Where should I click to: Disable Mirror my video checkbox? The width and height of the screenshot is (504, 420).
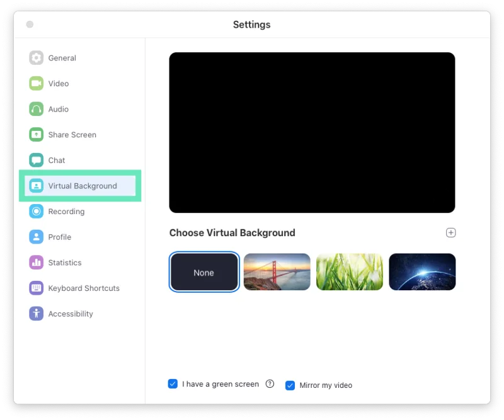point(290,385)
